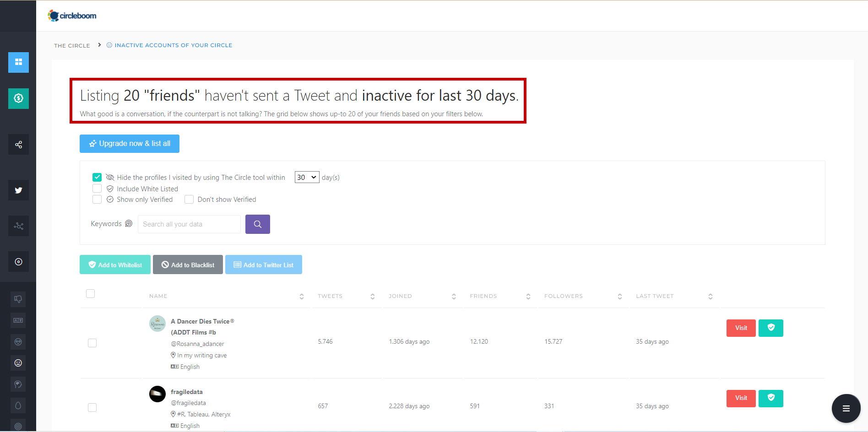The height and width of the screenshot is (432, 868).
Task: Click the purple keyword search button
Action: tap(257, 224)
